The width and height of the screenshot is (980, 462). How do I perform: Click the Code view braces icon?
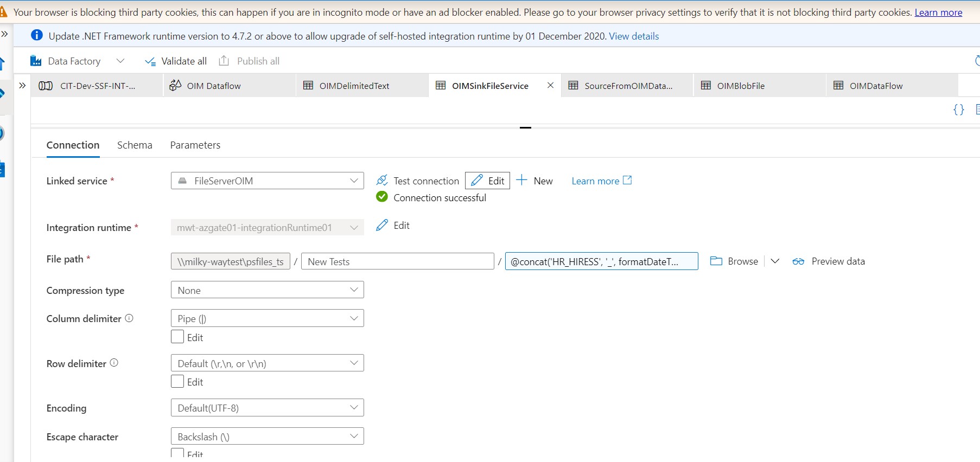click(x=959, y=110)
